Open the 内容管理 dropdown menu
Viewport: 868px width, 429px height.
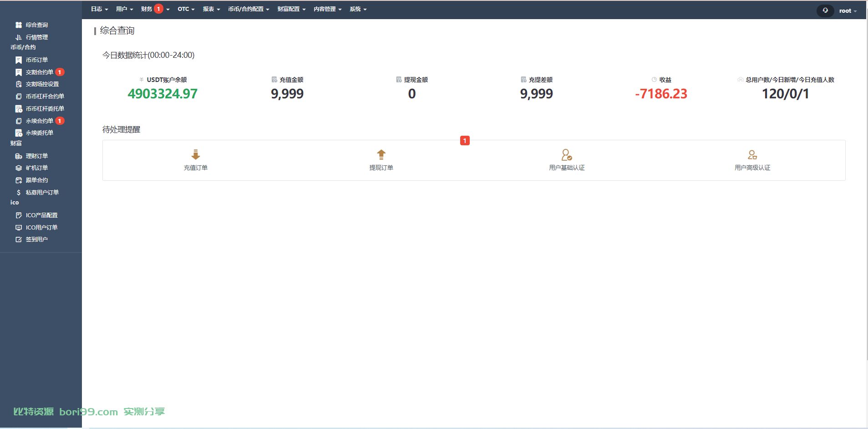(x=327, y=9)
